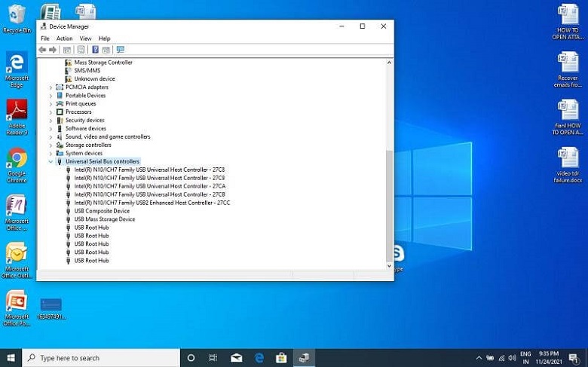Select the video tdr failure.docx desktop file
The height and width of the screenshot is (367, 588).
coord(568,165)
